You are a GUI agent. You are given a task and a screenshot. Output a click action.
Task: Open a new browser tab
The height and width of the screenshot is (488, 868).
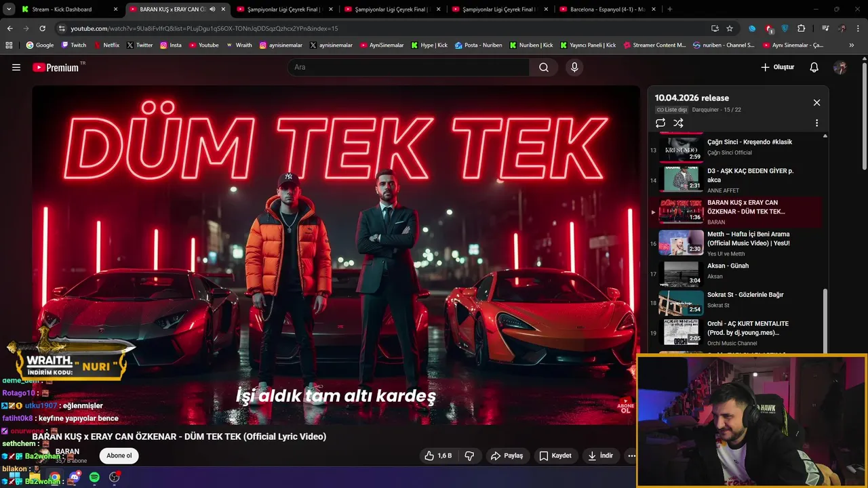coord(670,9)
